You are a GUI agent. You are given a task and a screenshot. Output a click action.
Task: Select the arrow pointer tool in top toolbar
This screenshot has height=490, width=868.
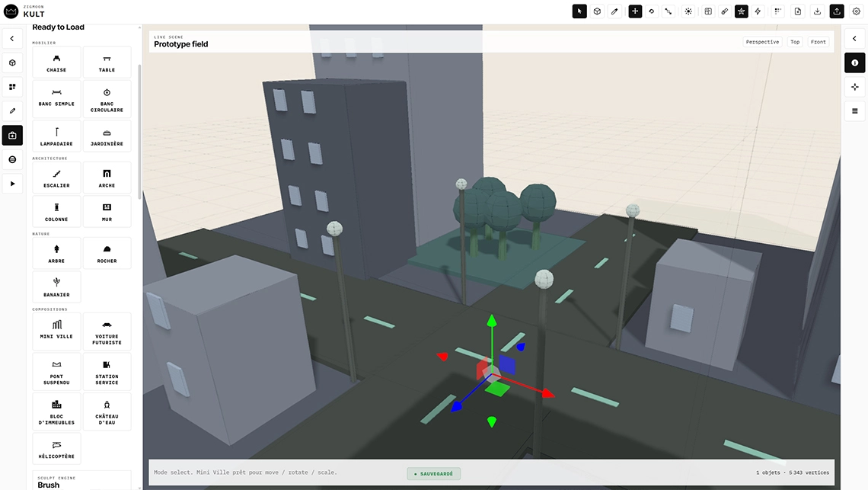[x=579, y=11]
